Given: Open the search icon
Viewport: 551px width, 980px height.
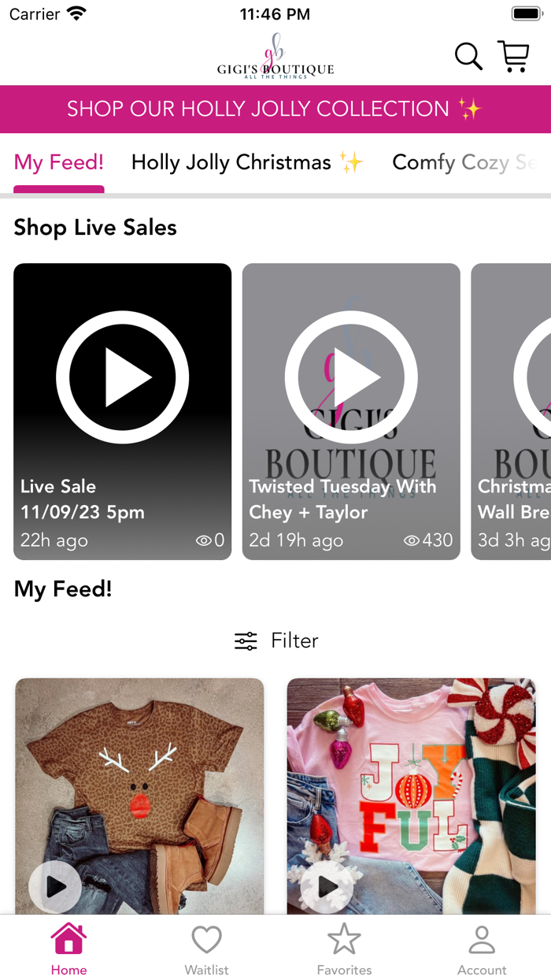Looking at the screenshot, I should point(468,56).
